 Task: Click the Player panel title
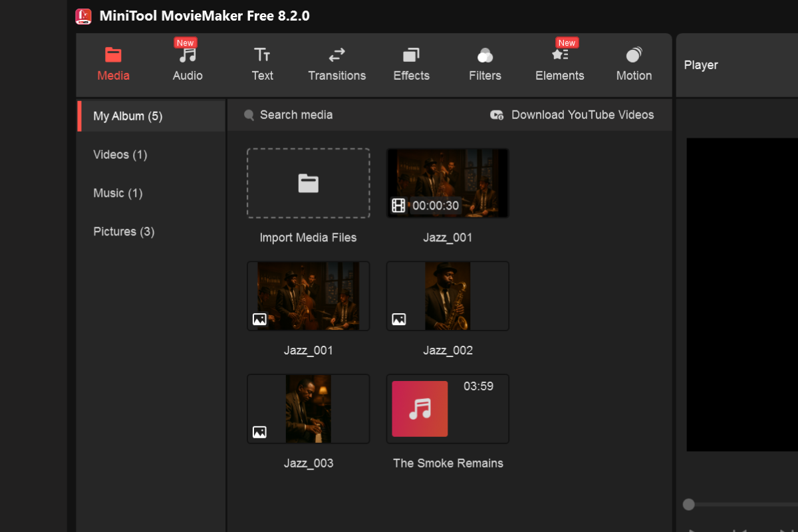click(701, 65)
